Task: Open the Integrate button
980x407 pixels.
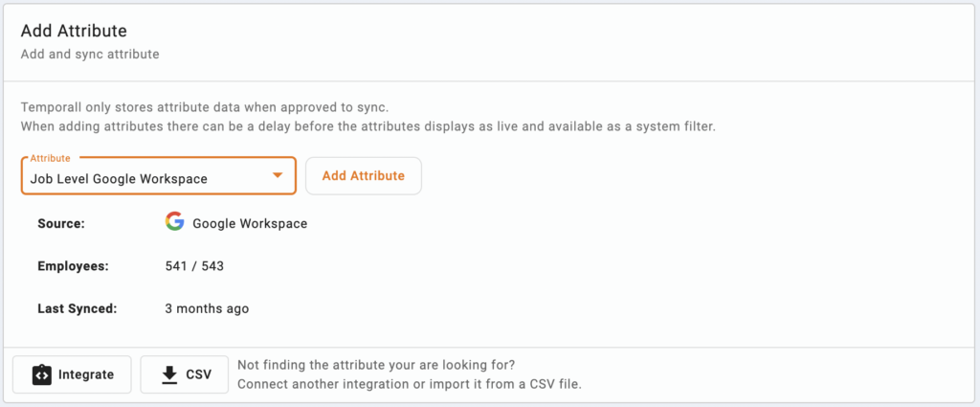Action: (x=72, y=374)
